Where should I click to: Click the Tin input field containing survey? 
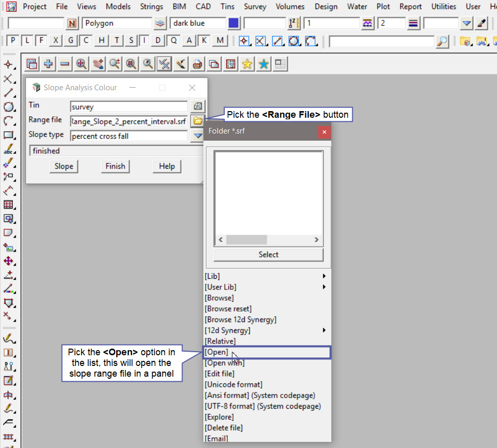[128, 107]
